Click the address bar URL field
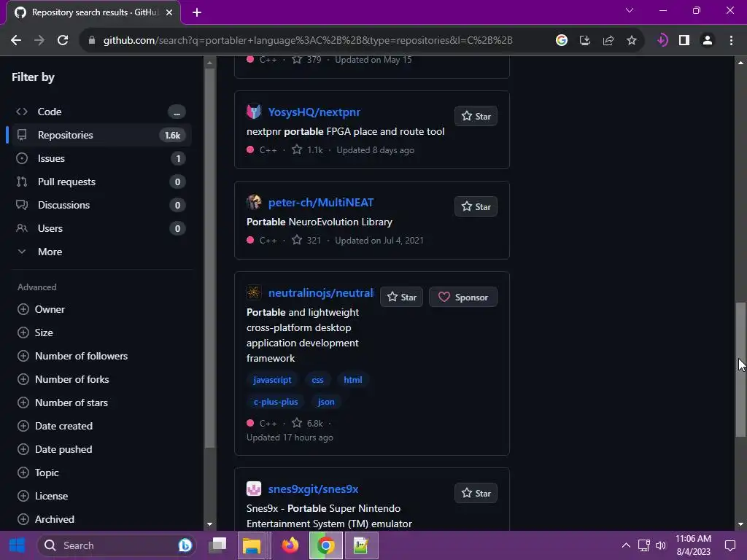This screenshot has height=560, width=747. (308, 41)
